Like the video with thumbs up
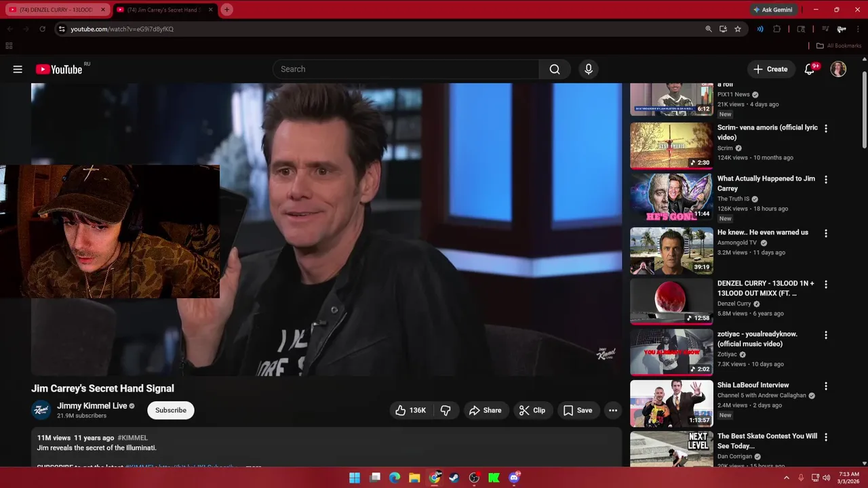This screenshot has height=488, width=868. point(410,410)
